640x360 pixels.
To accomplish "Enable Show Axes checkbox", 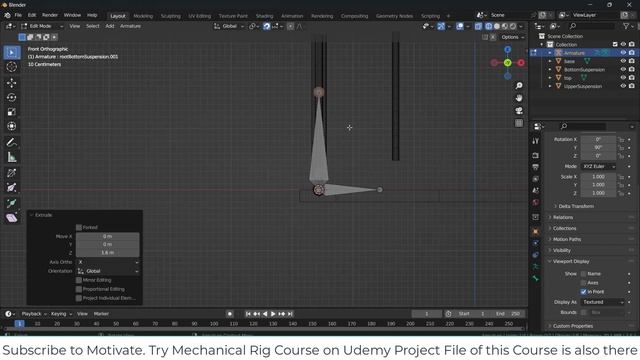I will point(583,282).
